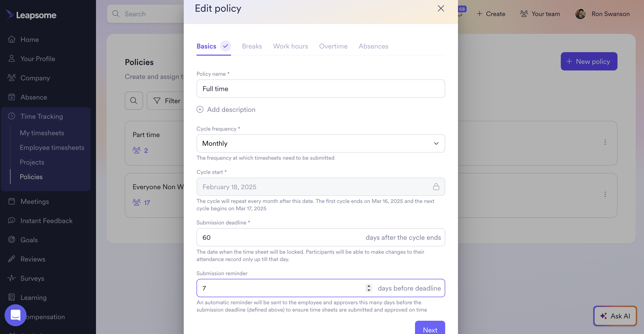Open the Everyone Non policy kebab menu

click(x=605, y=194)
